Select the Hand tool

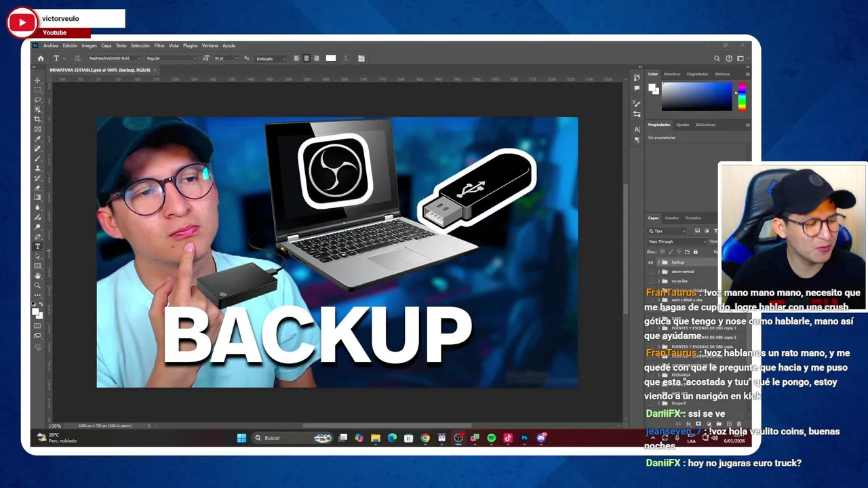tap(38, 276)
